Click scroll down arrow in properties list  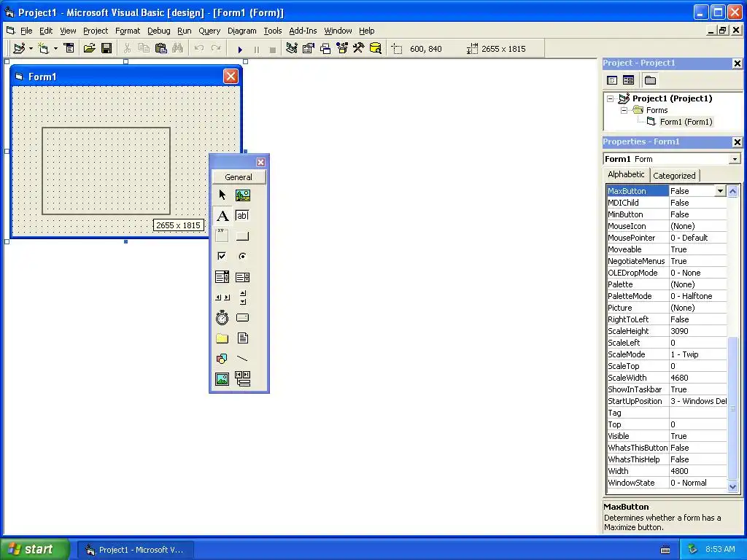(x=732, y=486)
